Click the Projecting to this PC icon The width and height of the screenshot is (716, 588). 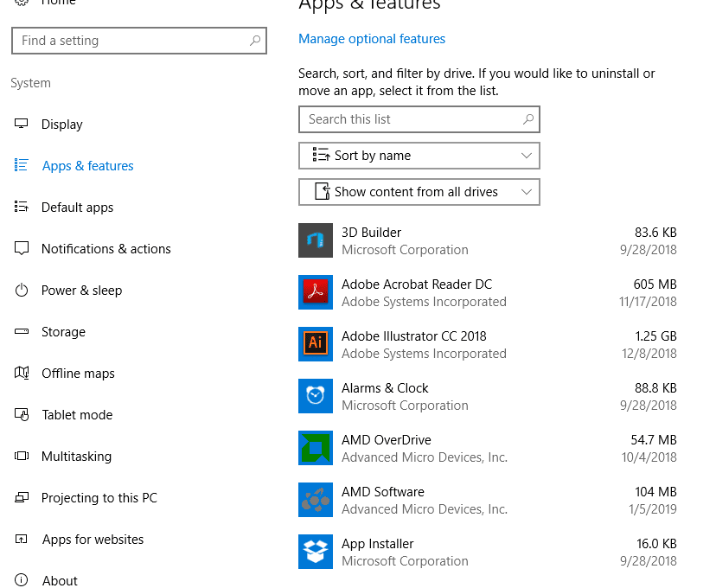(x=21, y=497)
